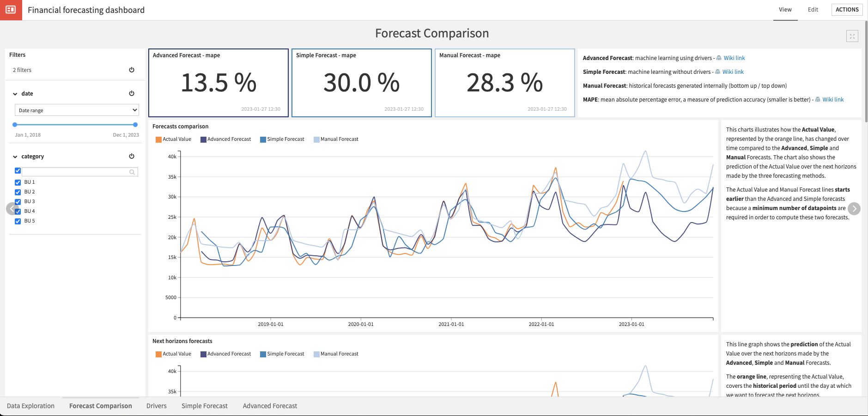
Task: Open the Wiki link for Advanced Forecast
Action: (734, 58)
